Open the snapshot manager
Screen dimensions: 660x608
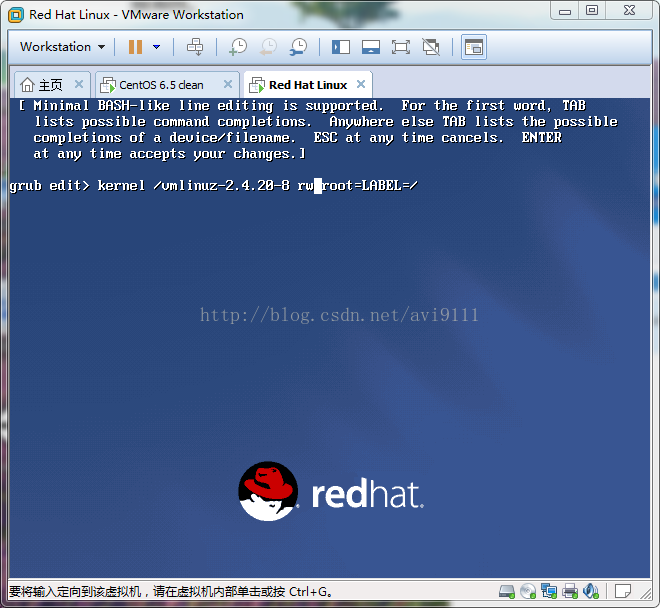point(298,47)
